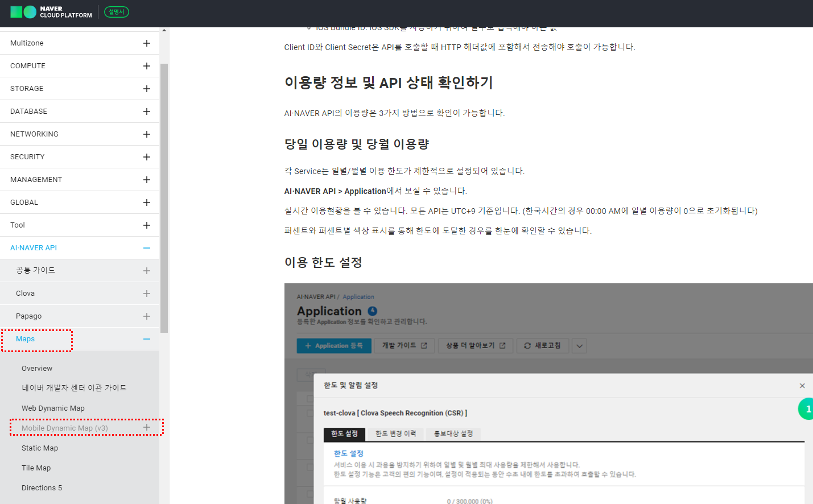813x504 pixels.
Task: Open the Papago submenu label
Action: pos(28,316)
